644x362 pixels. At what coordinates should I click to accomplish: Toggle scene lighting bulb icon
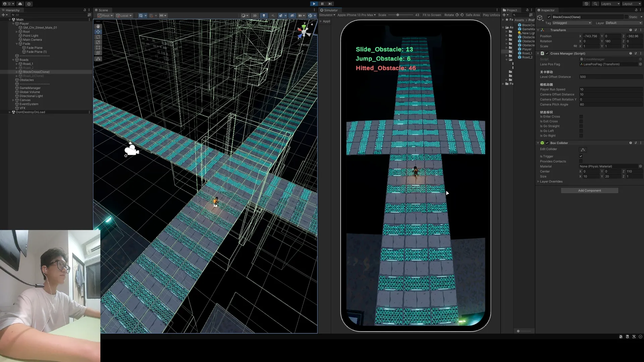click(x=264, y=15)
